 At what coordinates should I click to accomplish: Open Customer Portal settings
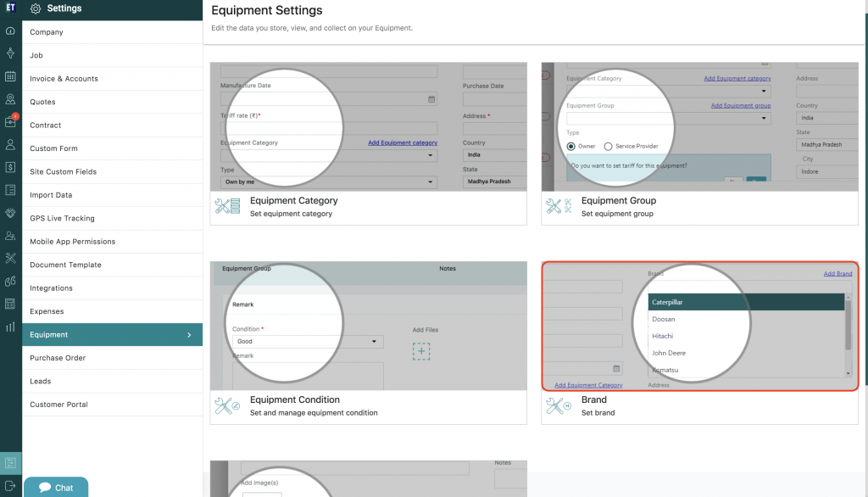(x=113, y=405)
